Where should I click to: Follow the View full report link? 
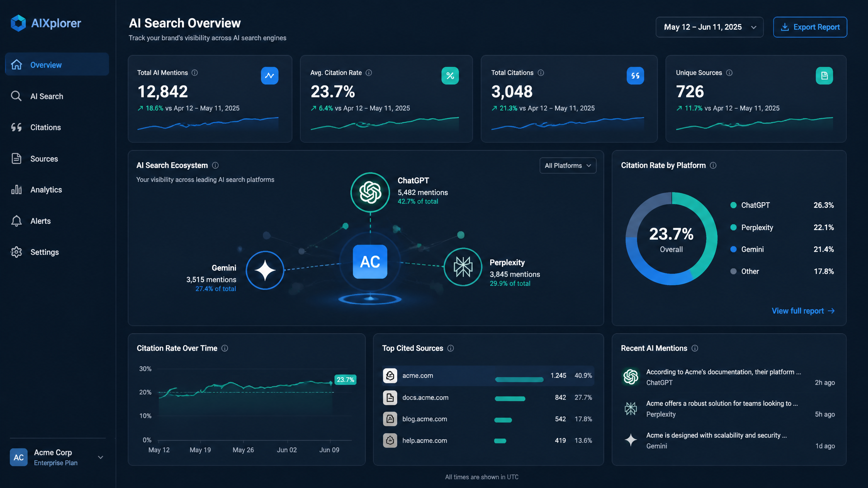click(803, 311)
